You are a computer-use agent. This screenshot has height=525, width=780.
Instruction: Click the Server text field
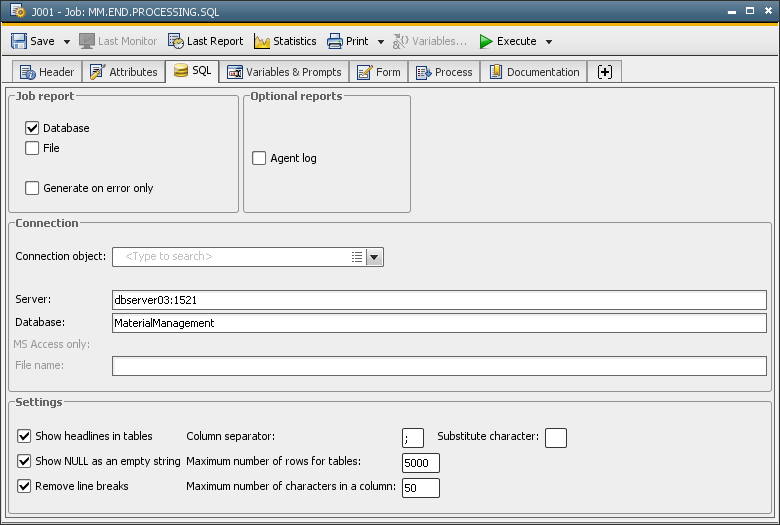pyautogui.click(x=438, y=300)
